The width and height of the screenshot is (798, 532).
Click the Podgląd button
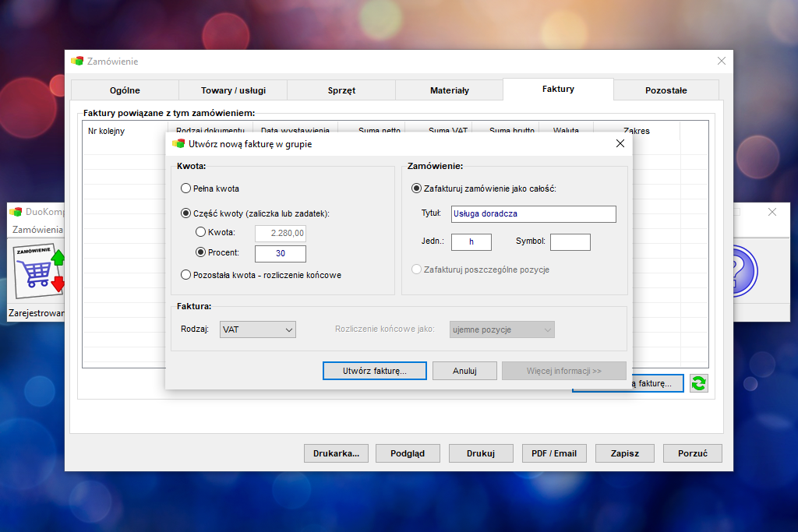coord(408,453)
